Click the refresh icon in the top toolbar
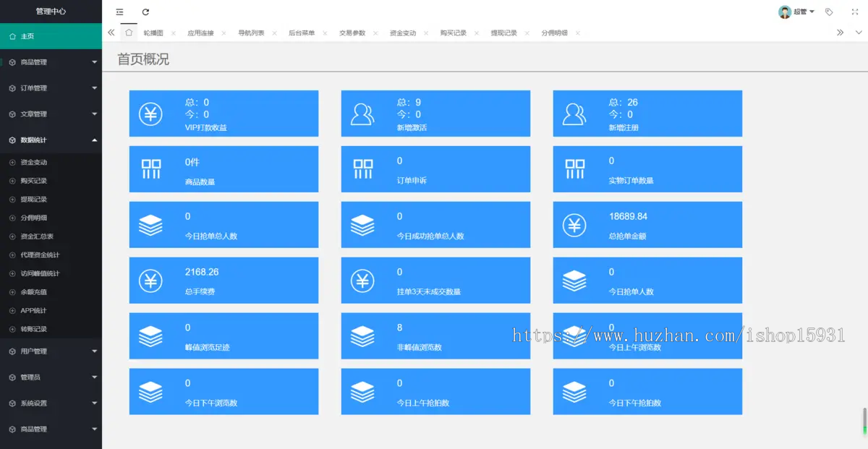Screen dimensions: 868x449 (x=147, y=12)
